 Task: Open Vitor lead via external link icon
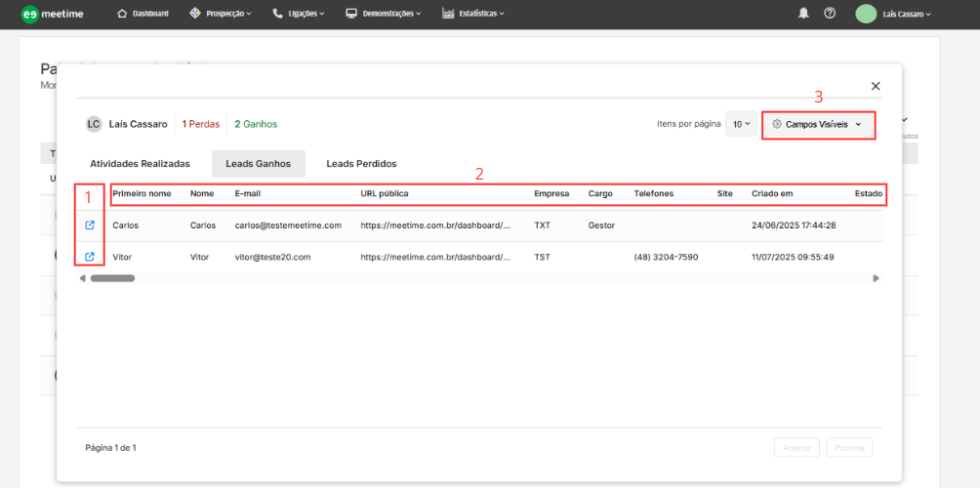90,256
